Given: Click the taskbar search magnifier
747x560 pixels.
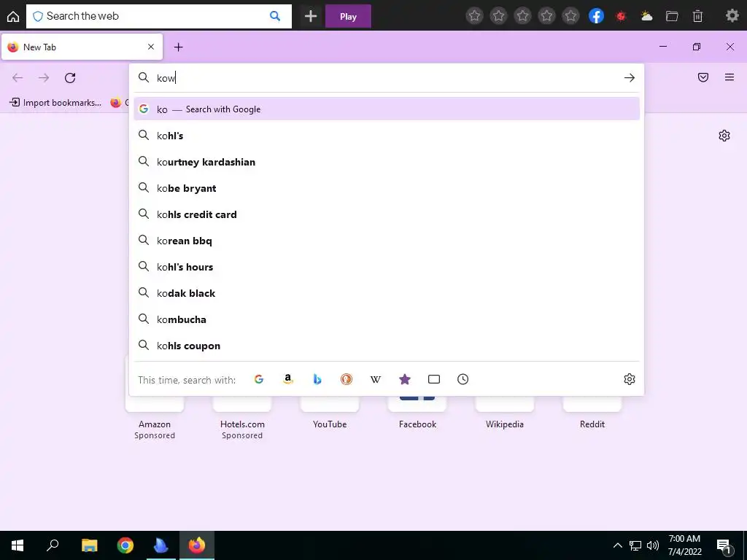Looking at the screenshot, I should point(53,545).
